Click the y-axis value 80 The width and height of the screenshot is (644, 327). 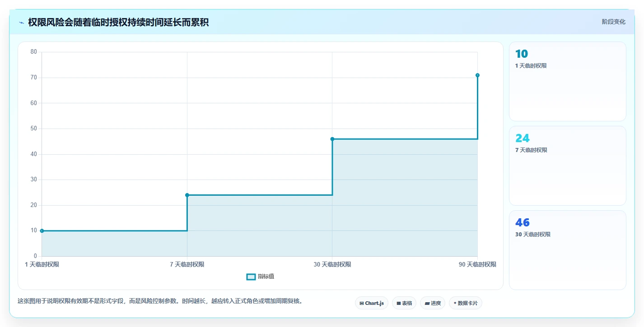click(33, 52)
